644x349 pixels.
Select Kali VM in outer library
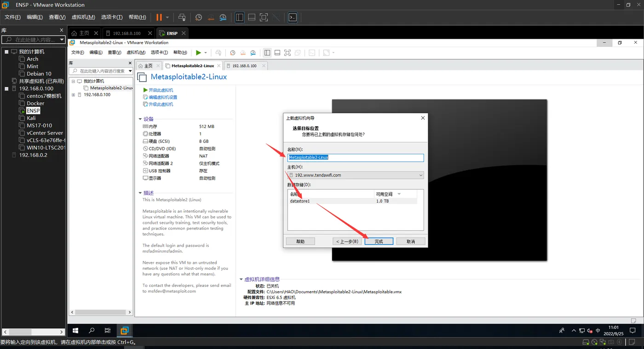click(31, 118)
